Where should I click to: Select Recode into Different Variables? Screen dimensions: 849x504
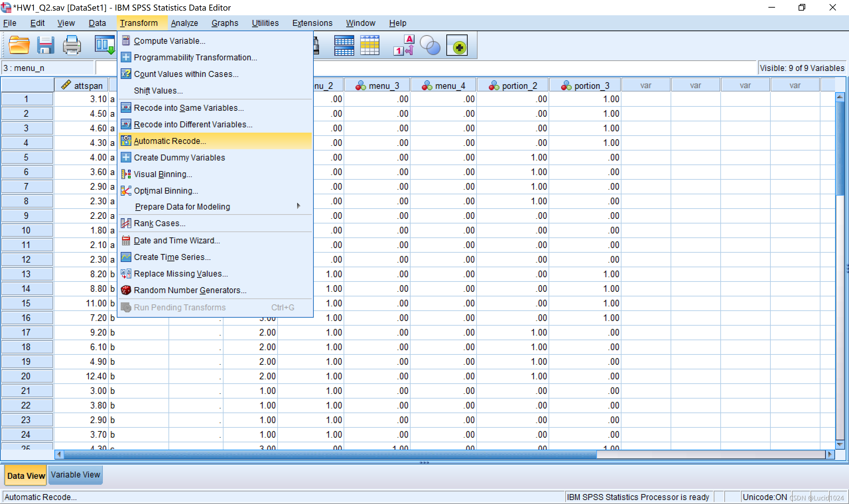[x=193, y=125]
